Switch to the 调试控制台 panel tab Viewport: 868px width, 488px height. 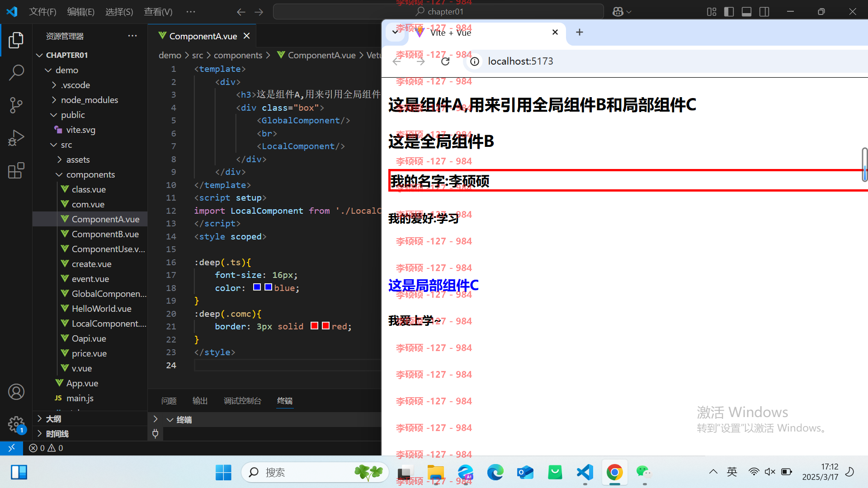click(x=242, y=401)
